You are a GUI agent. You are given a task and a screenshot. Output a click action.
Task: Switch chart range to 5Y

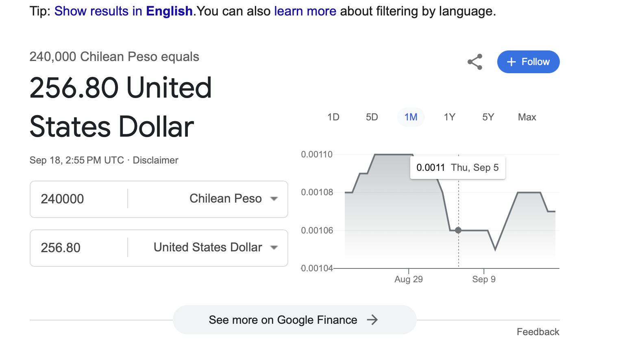488,117
